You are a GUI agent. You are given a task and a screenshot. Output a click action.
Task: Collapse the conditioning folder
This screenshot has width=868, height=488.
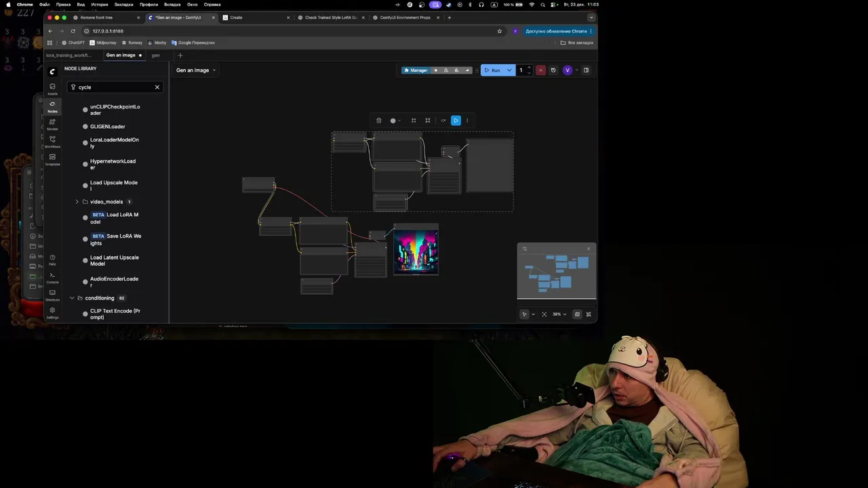[x=72, y=298]
